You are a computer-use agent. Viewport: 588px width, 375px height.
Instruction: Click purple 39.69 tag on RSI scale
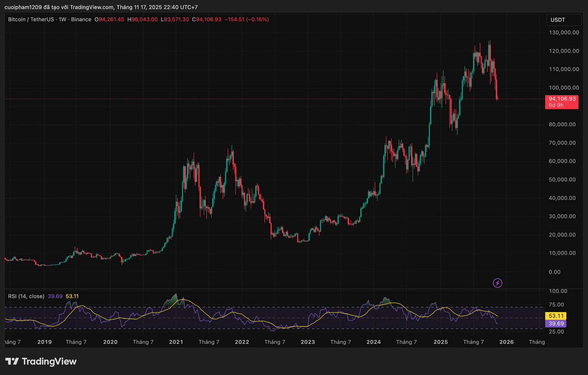pyautogui.click(x=556, y=324)
